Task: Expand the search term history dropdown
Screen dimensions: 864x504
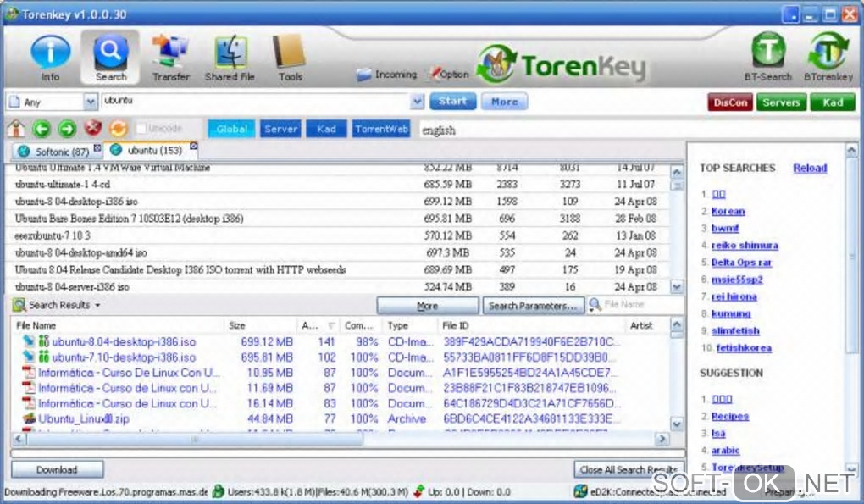Action: pos(417,102)
